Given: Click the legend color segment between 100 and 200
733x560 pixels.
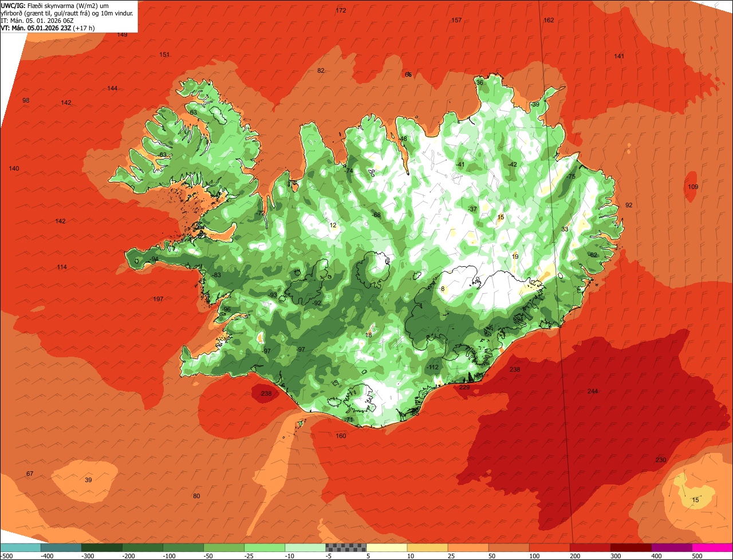Looking at the screenshot, I should 549,547.
